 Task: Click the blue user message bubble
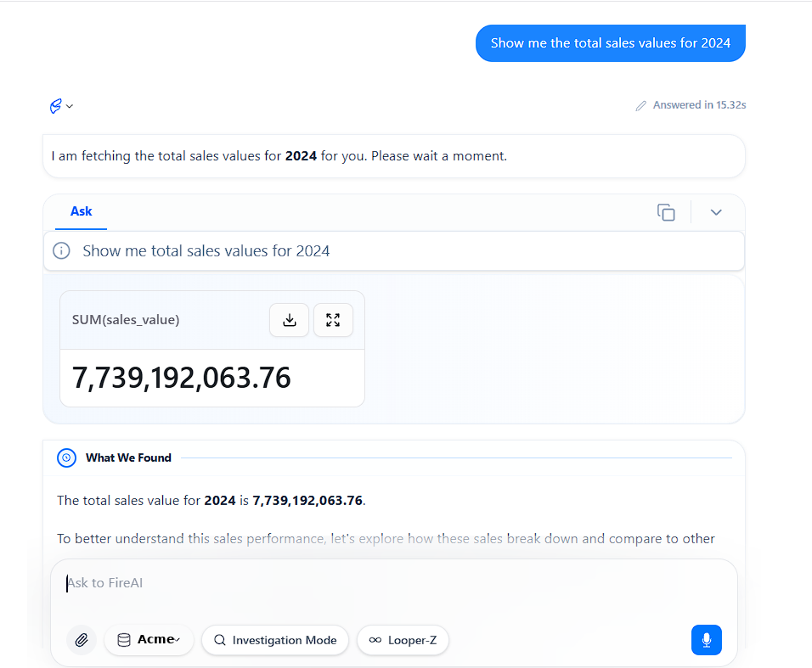coord(611,43)
